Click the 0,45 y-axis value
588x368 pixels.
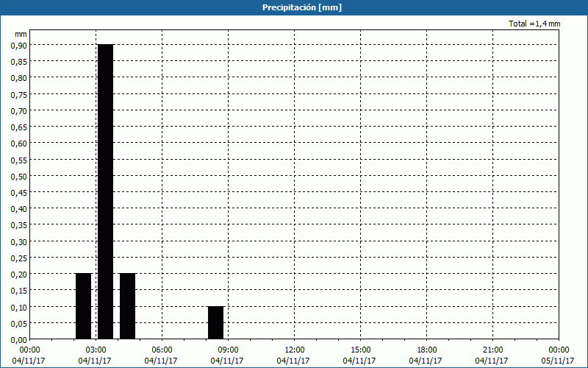click(19, 192)
